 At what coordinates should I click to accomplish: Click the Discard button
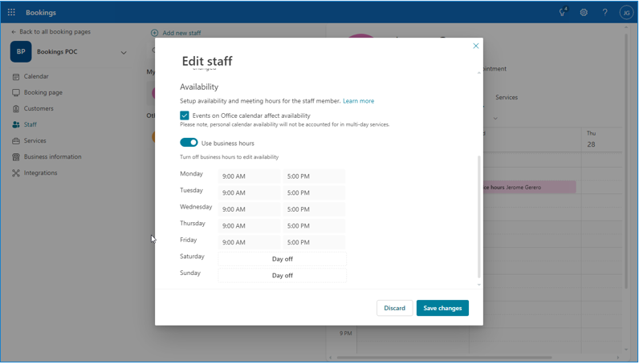point(394,308)
